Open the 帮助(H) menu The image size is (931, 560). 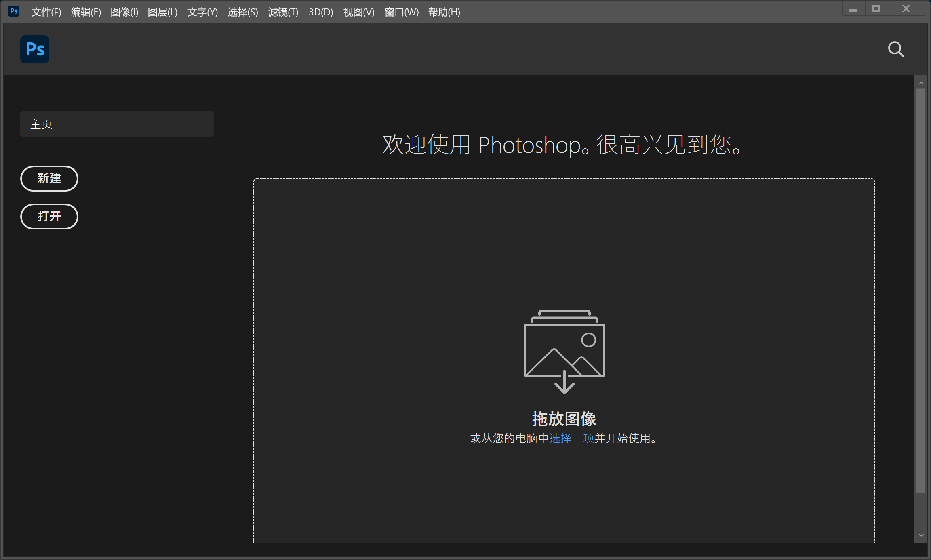click(x=444, y=12)
